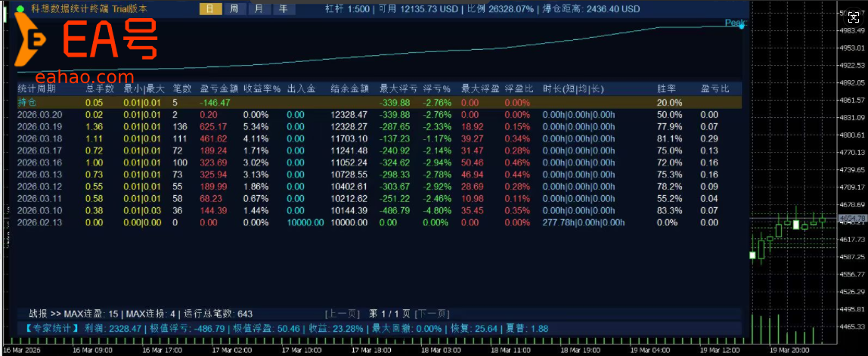The image size is (868, 356).
Task: Click the 爆仓距离 2436.40 USD text
Action: 591,9
